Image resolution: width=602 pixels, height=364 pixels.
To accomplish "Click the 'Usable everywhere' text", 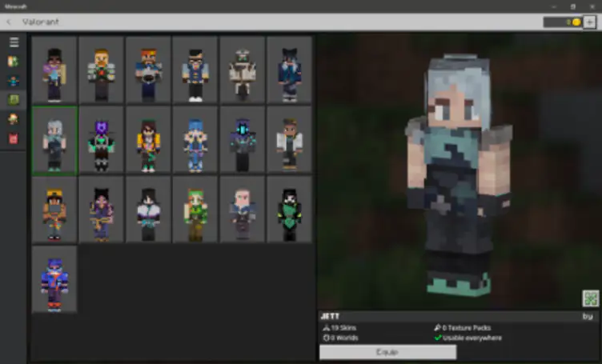I will (x=472, y=338).
